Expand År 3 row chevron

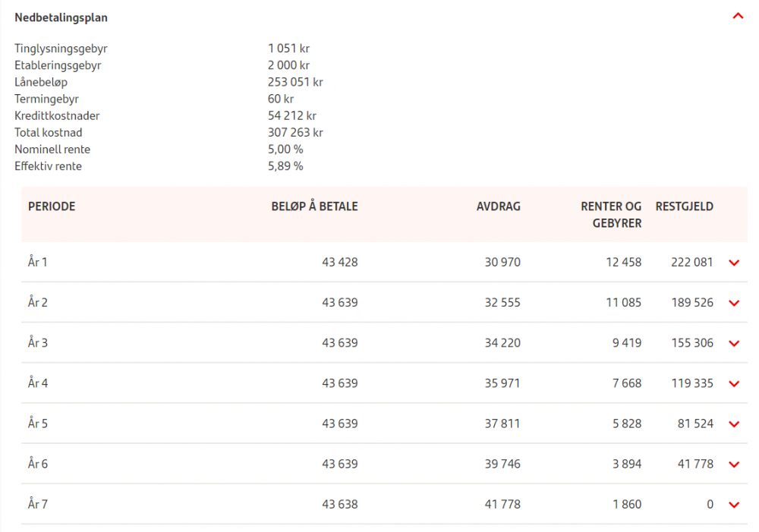pyautogui.click(x=734, y=344)
